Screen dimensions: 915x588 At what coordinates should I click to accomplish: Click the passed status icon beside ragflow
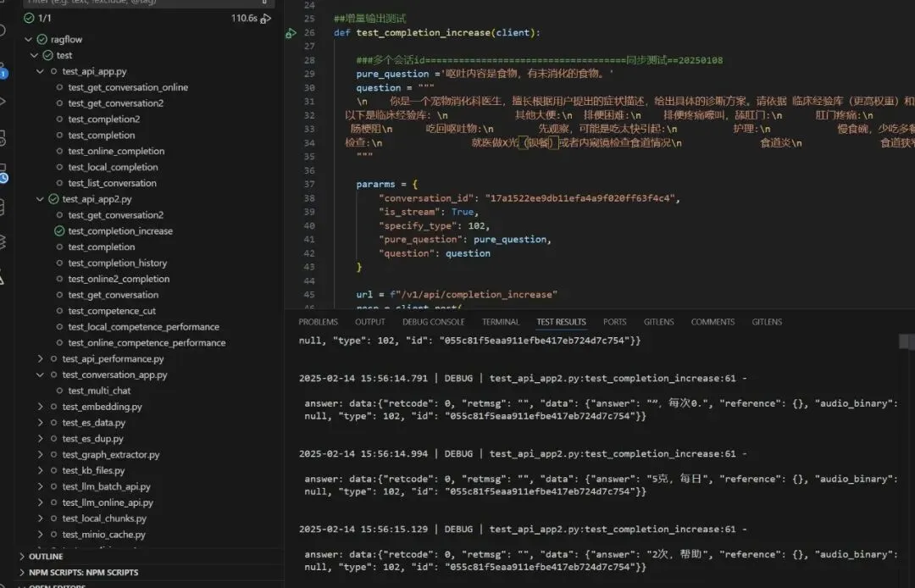(42, 39)
